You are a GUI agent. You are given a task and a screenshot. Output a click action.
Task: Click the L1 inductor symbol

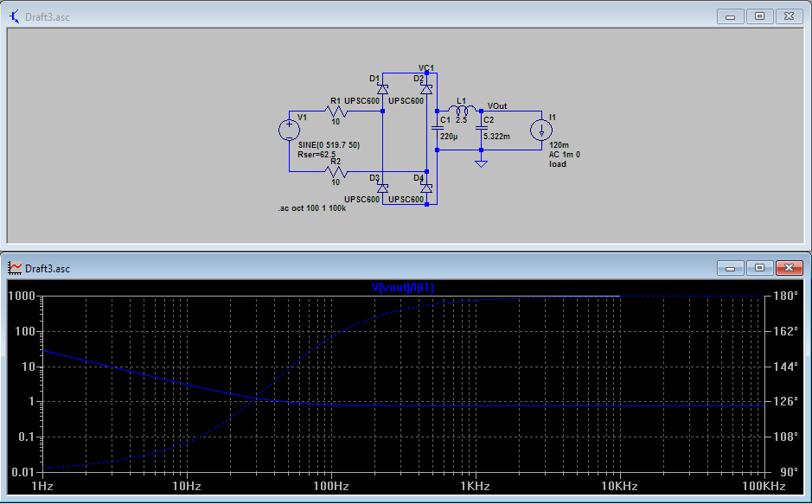(461, 111)
